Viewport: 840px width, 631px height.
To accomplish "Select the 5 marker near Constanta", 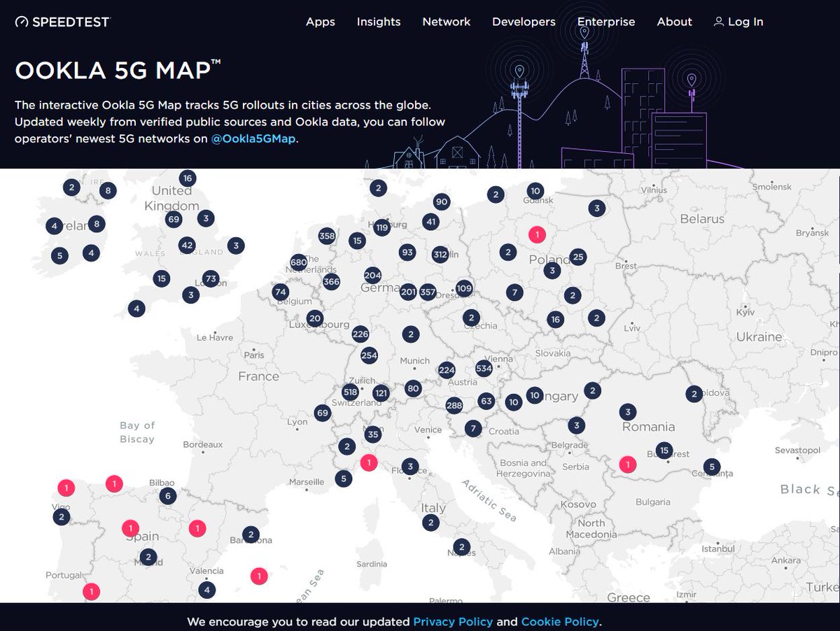I will pyautogui.click(x=712, y=467).
